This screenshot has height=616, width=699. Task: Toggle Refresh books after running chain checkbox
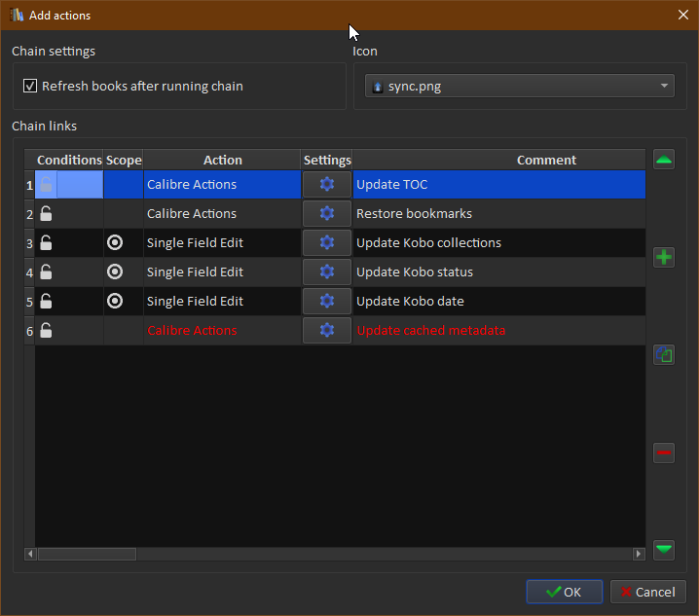tap(30, 87)
